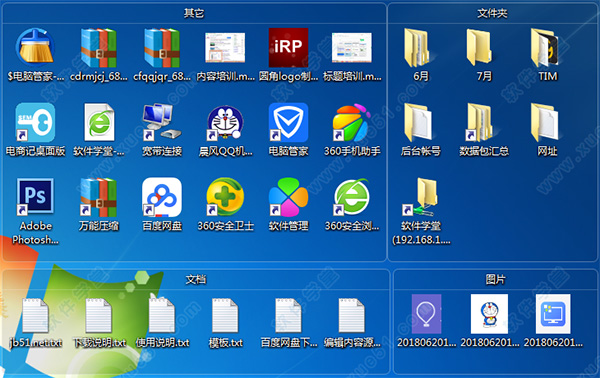Open the 后台帐号 folder
The width and height of the screenshot is (600, 378).
(x=418, y=122)
